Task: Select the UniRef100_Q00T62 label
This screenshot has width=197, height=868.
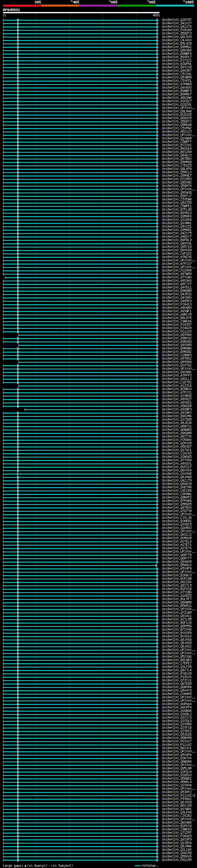Action: [x=176, y=365]
